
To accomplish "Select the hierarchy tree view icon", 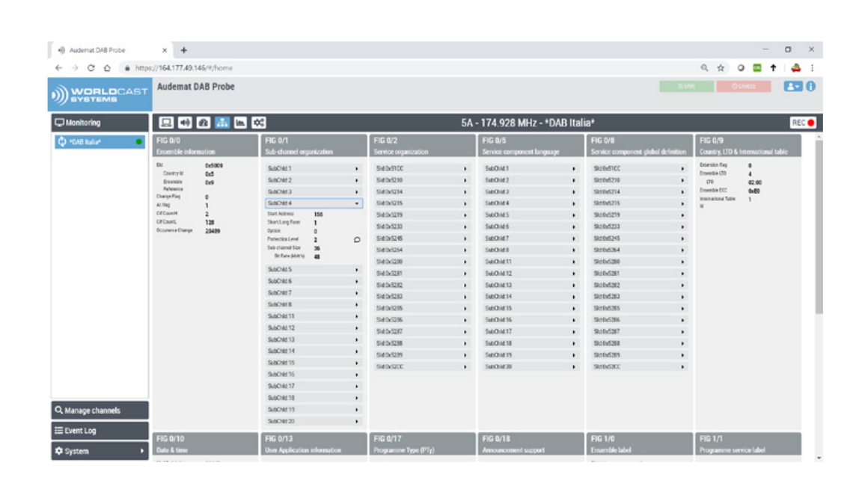I will [x=221, y=123].
